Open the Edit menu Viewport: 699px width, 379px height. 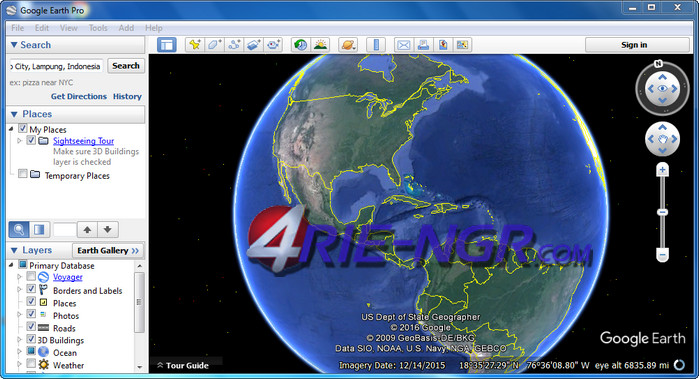tap(42, 28)
